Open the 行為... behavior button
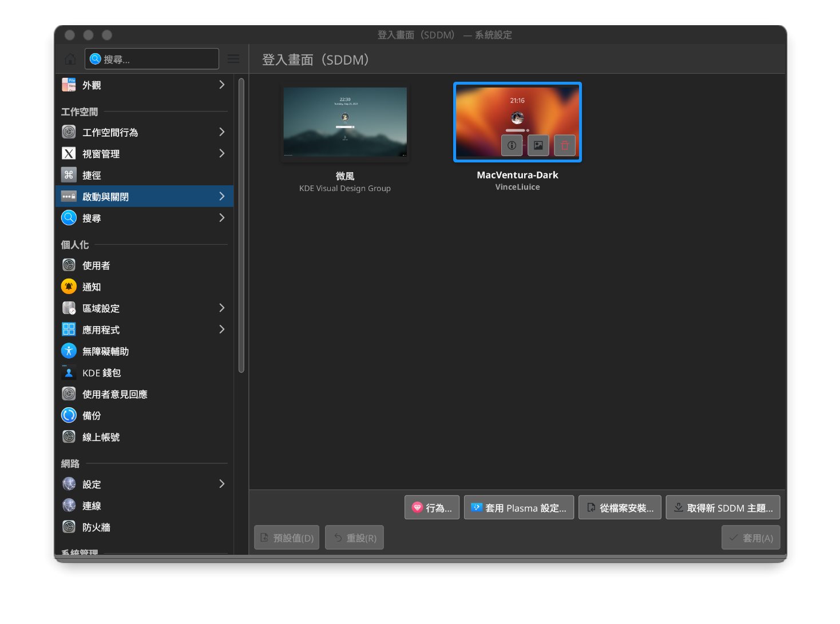The width and height of the screenshot is (840, 624). (x=432, y=507)
